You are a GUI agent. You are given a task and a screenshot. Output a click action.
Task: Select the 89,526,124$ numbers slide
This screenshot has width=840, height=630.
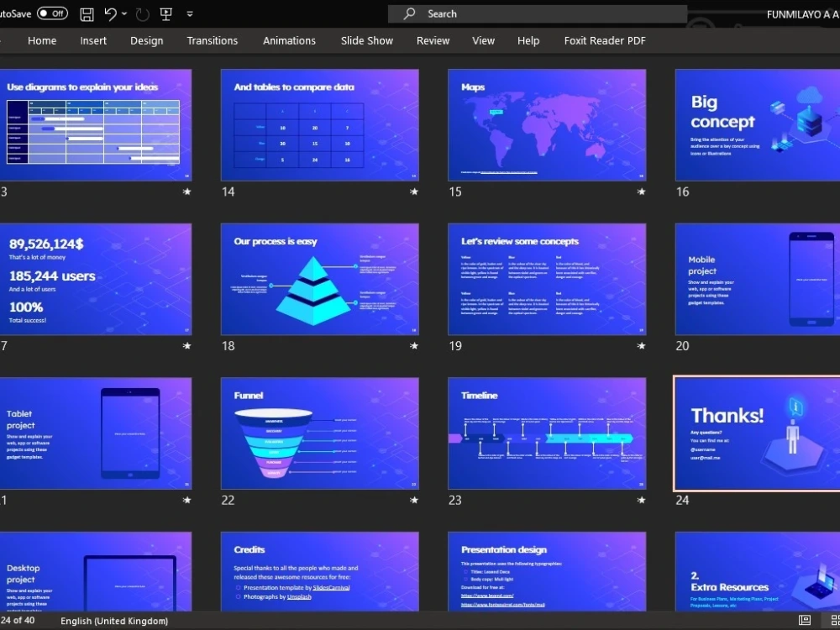click(x=96, y=279)
